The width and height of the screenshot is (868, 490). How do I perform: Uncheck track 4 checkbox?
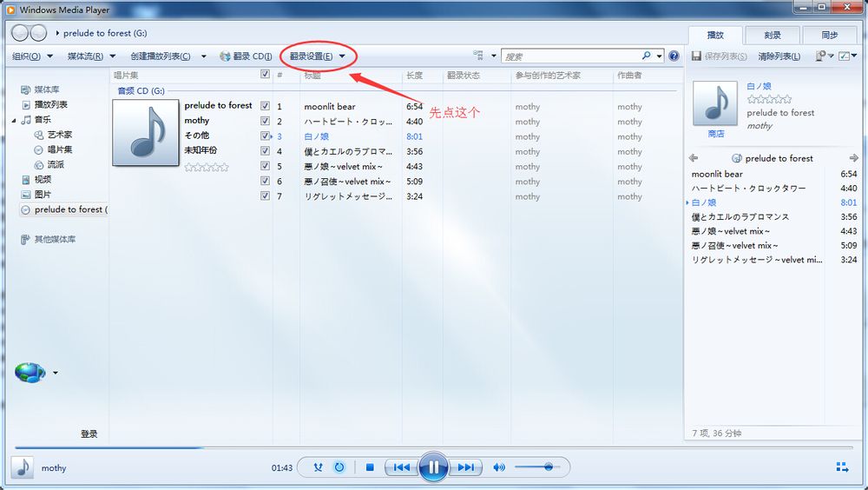265,151
